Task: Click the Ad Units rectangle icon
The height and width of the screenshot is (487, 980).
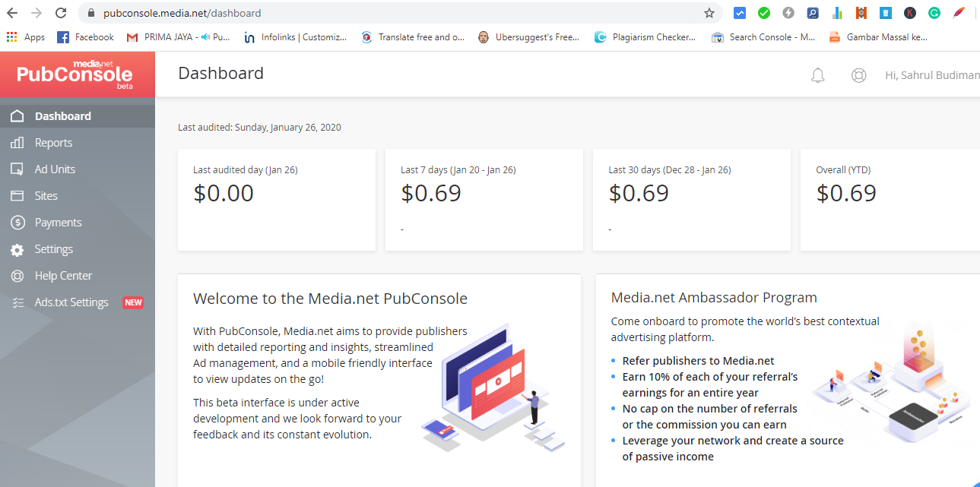Action: pos(17,169)
